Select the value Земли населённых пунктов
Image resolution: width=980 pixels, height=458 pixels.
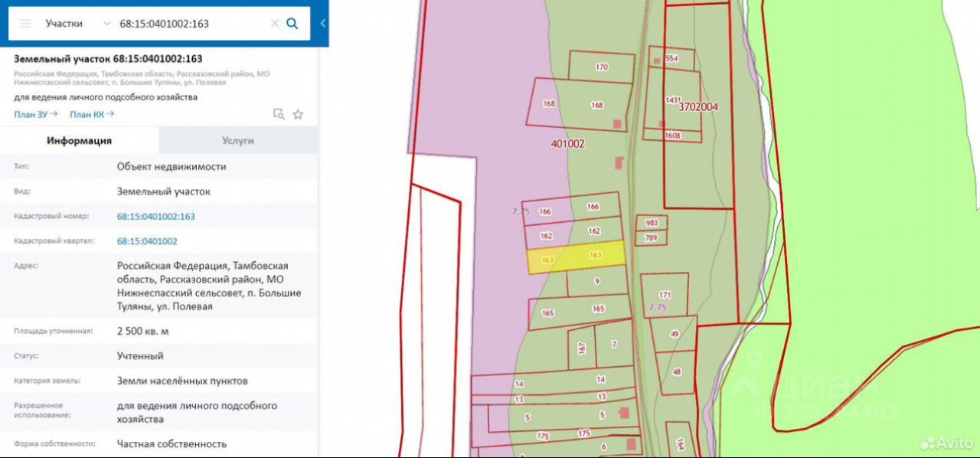pyautogui.click(x=182, y=381)
